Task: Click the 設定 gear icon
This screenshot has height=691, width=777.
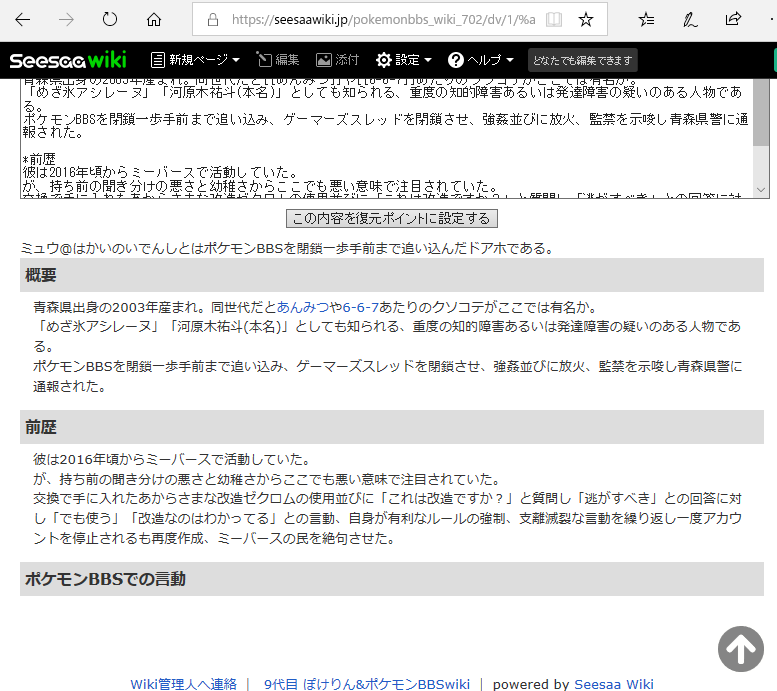Action: point(384,60)
